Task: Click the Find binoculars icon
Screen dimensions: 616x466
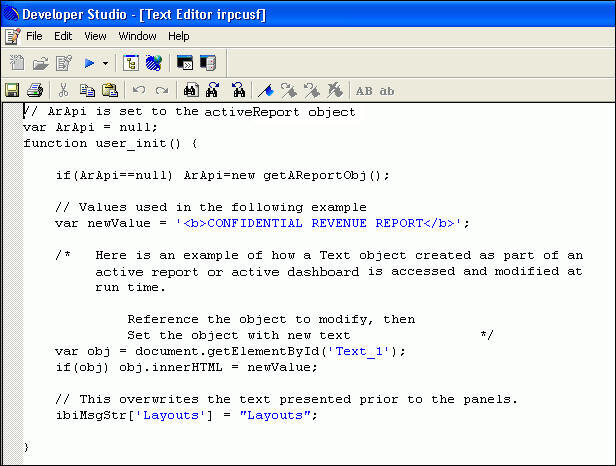Action: click(x=190, y=90)
